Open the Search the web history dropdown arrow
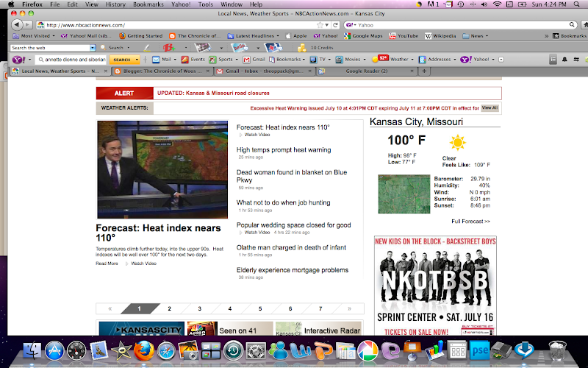The image size is (588, 368). [93, 48]
